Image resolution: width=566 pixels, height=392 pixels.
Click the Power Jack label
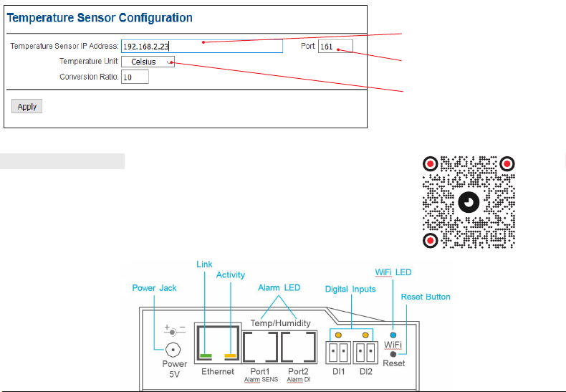click(154, 288)
